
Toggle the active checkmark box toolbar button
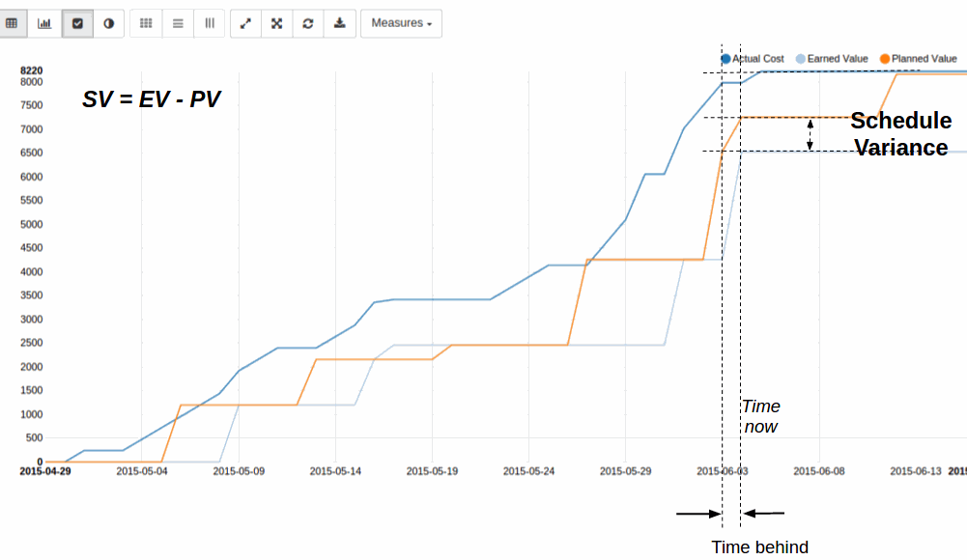(77, 23)
